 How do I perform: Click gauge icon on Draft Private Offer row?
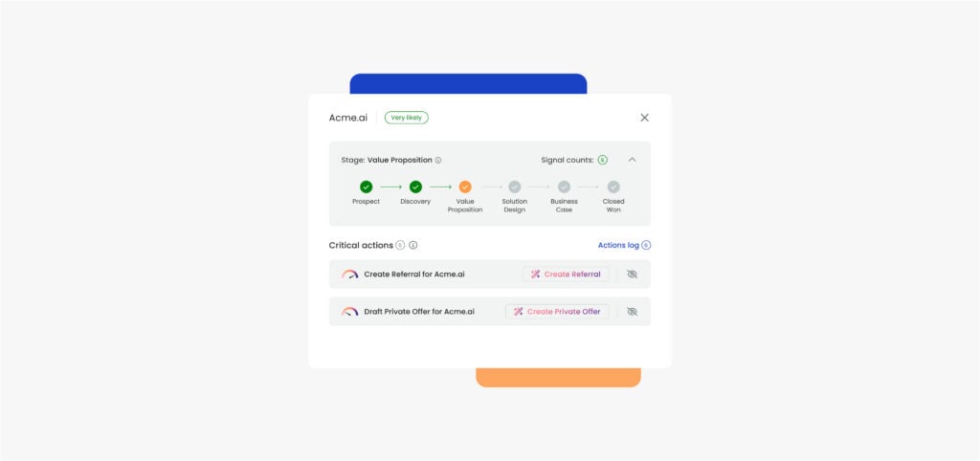point(350,312)
